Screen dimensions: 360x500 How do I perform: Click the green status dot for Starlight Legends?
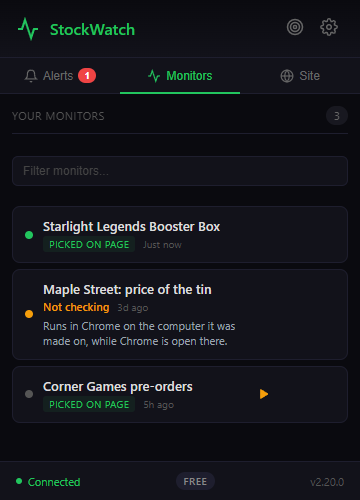click(29, 235)
